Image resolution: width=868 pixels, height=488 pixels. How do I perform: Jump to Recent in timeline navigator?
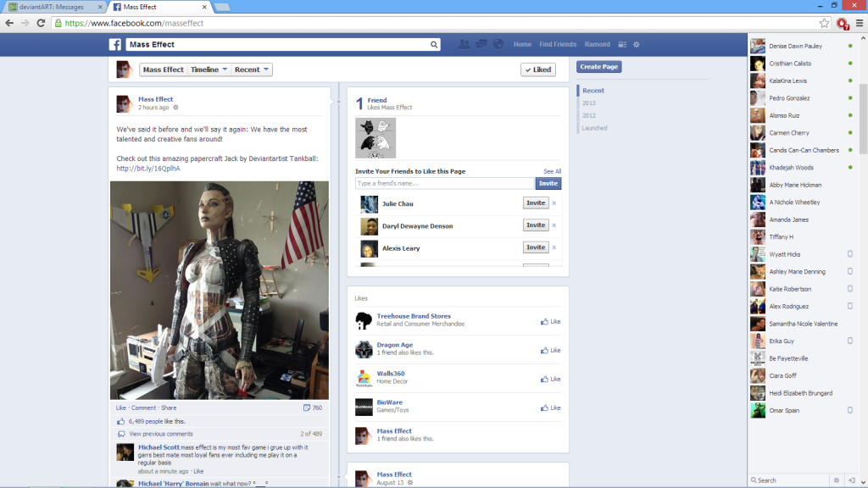tap(593, 90)
